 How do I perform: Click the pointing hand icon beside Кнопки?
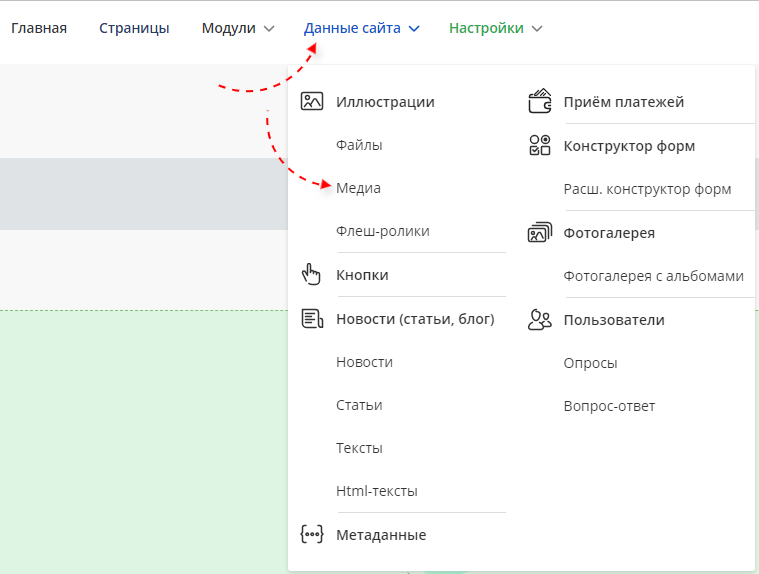[x=312, y=275]
